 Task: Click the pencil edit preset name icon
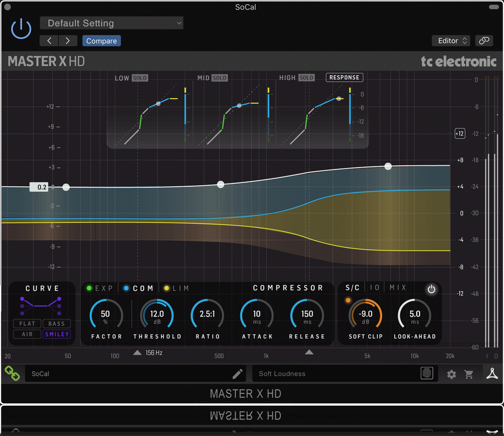(x=238, y=373)
